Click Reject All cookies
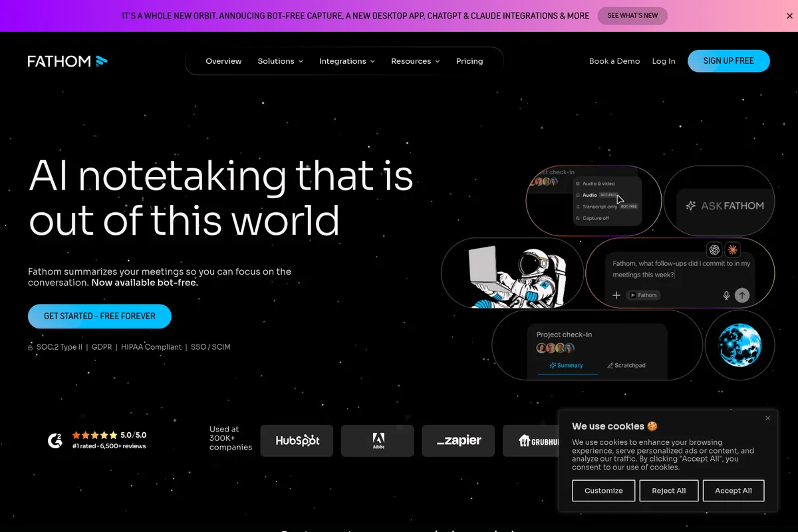The image size is (798, 532). pyautogui.click(x=669, y=491)
